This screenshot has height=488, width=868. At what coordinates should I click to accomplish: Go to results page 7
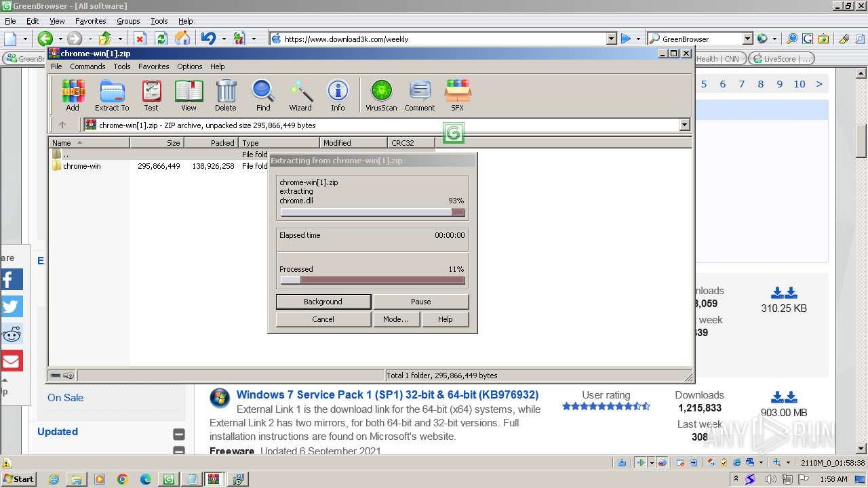pos(741,84)
